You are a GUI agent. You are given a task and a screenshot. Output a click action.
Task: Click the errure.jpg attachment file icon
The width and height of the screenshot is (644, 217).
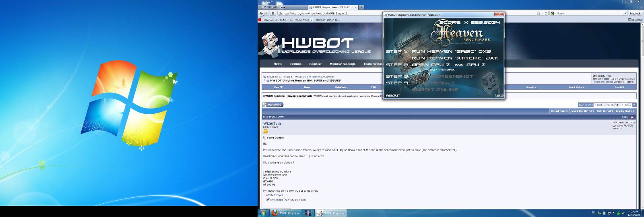tap(268, 200)
